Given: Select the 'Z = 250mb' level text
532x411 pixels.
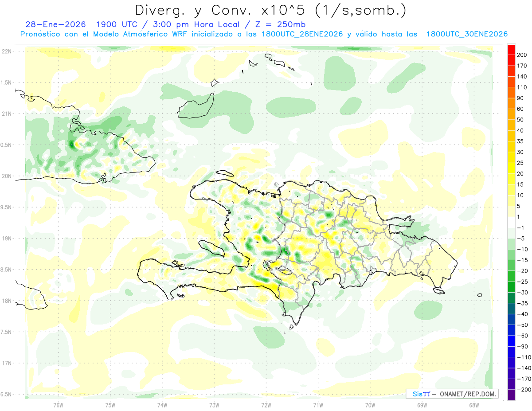Looking at the screenshot, I should [280, 24].
